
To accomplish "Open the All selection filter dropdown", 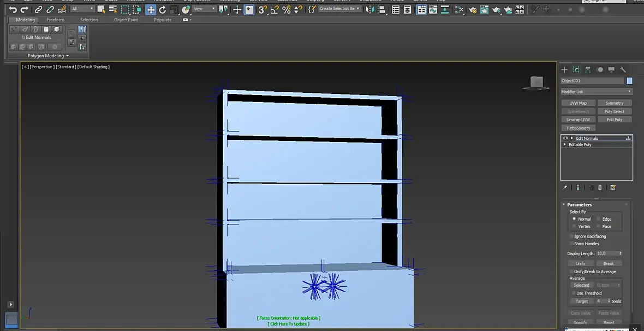I will tap(82, 9).
